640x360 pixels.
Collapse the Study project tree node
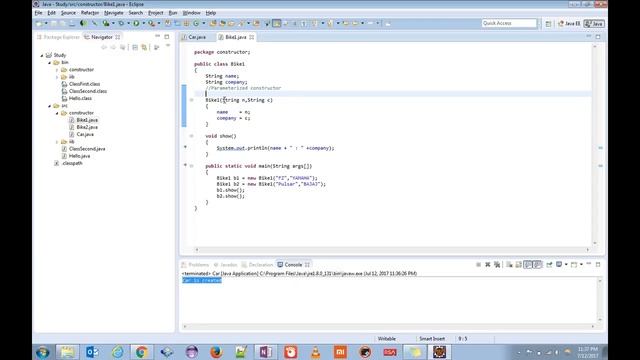click(42, 55)
